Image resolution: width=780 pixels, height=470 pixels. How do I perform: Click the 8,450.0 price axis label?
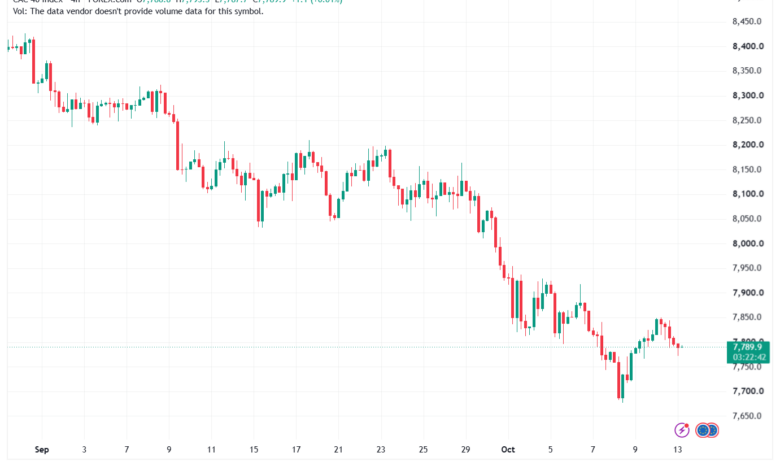(747, 21)
